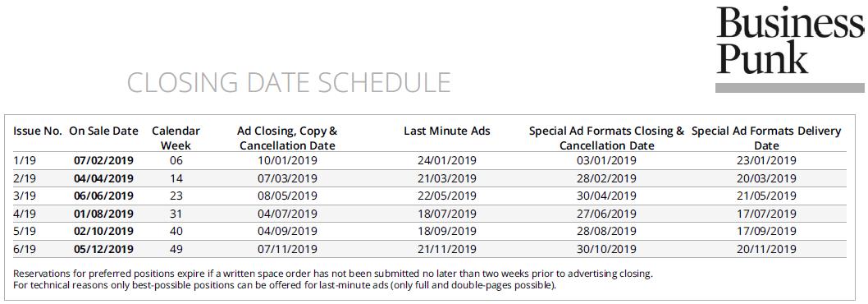Select on sale date 07/02/2019

(103, 161)
